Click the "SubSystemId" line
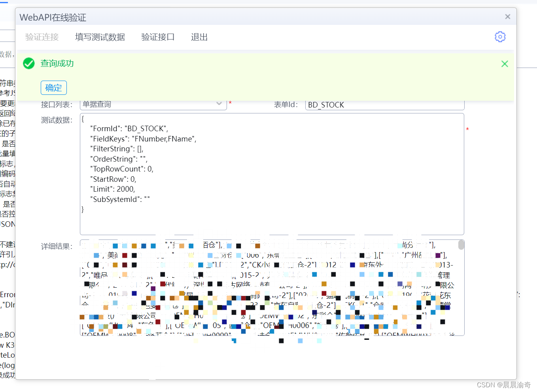Image resolution: width=537 pixels, height=392 pixels. click(120, 199)
